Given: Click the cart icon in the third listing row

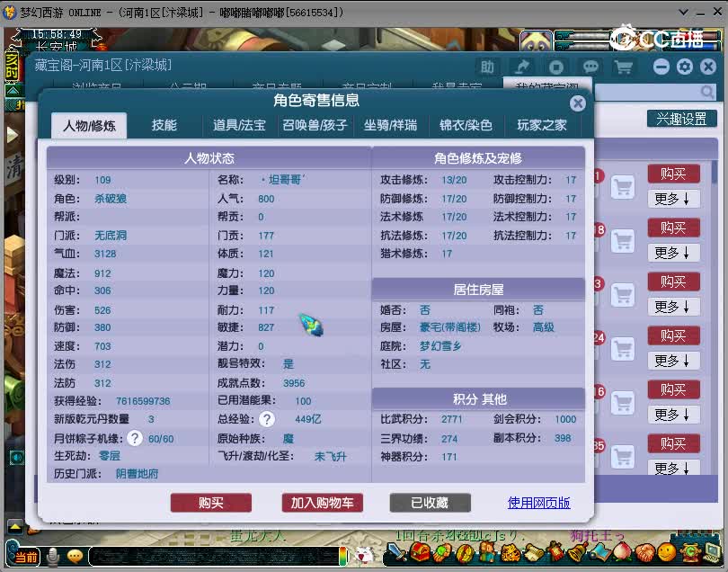Looking at the screenshot, I should click(x=623, y=295).
